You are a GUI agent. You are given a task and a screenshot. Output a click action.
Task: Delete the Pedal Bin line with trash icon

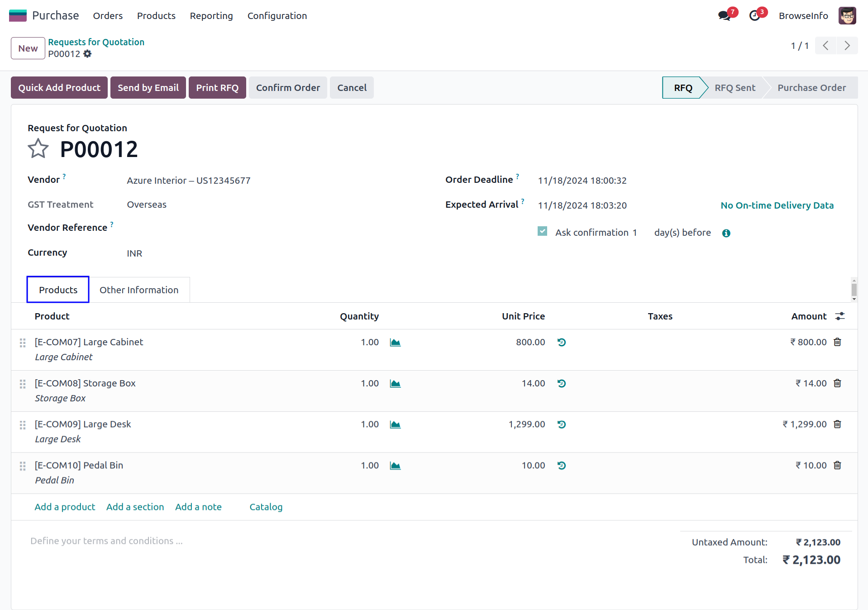coord(837,465)
